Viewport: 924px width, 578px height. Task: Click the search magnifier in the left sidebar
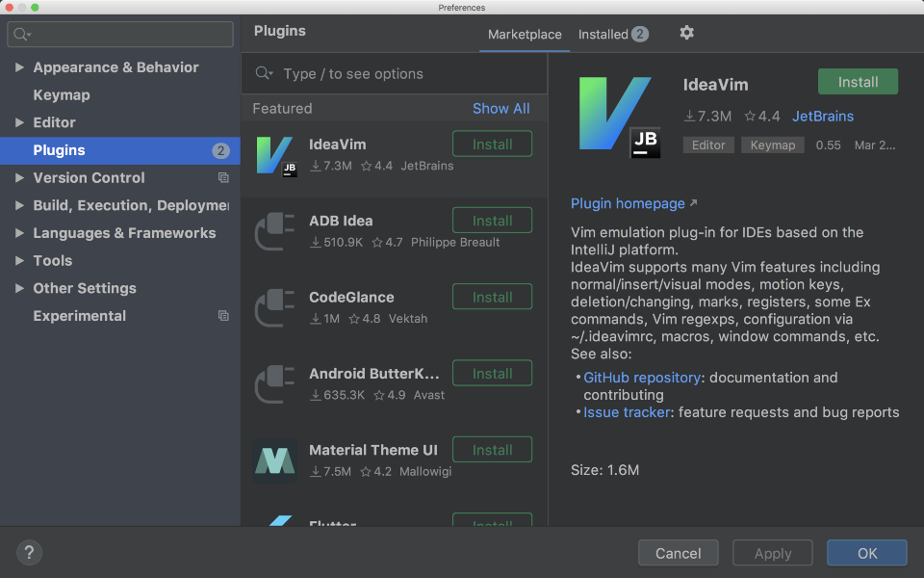19,34
